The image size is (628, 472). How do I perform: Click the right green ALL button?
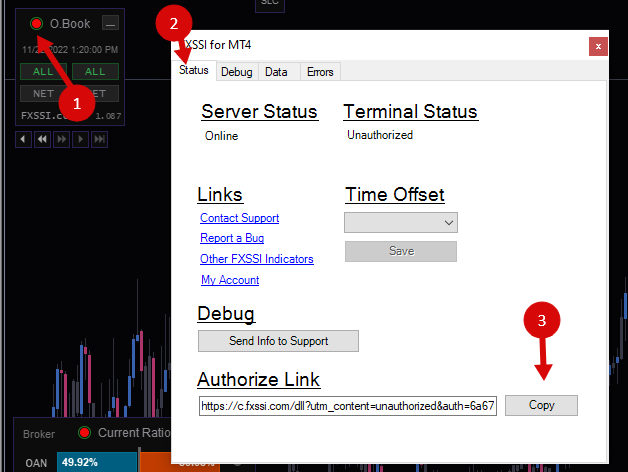tap(95, 72)
